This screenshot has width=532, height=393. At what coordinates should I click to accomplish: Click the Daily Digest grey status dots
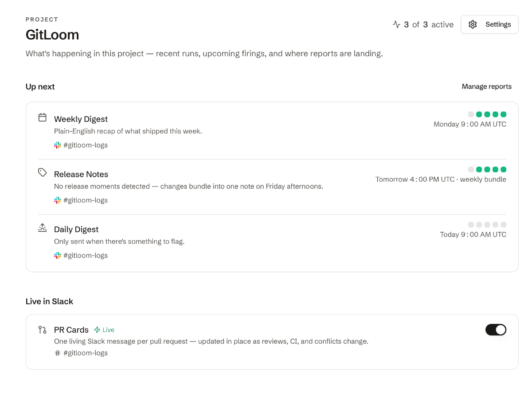tap(487, 225)
